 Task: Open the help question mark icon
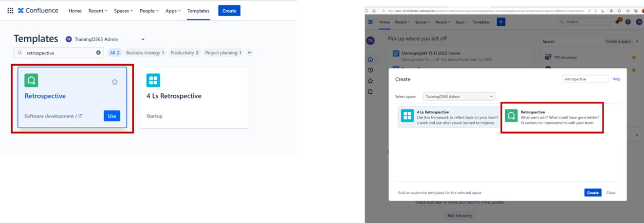point(628,22)
